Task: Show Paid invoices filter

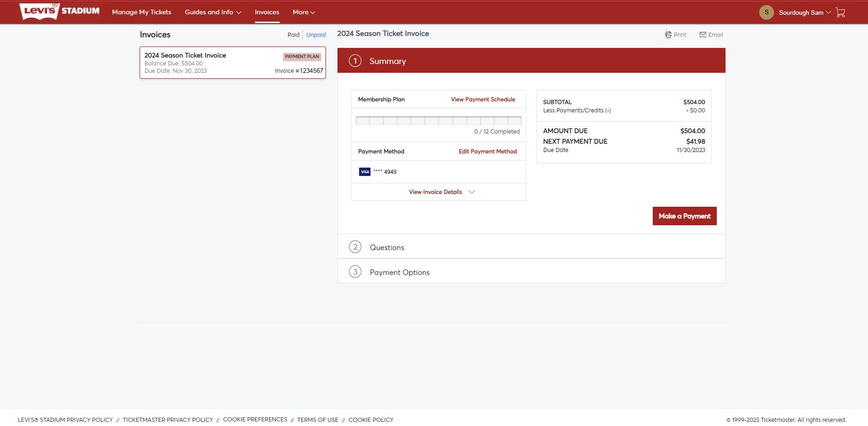Action: 293,35
